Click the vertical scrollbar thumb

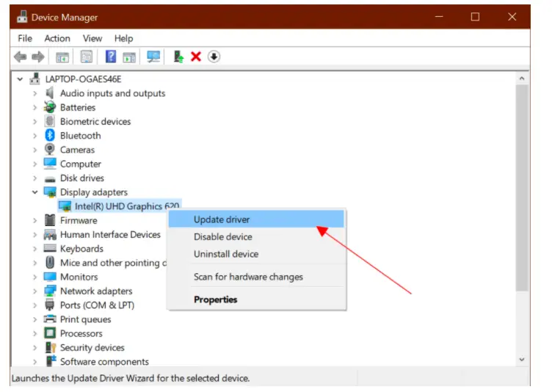pos(522,188)
